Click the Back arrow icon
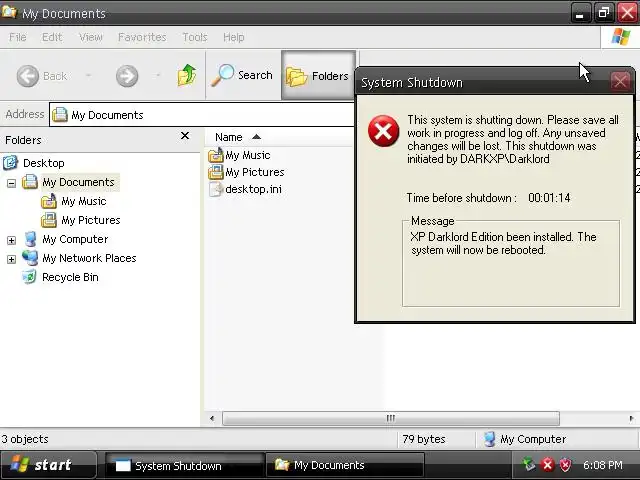The image size is (640, 480). coord(28,76)
